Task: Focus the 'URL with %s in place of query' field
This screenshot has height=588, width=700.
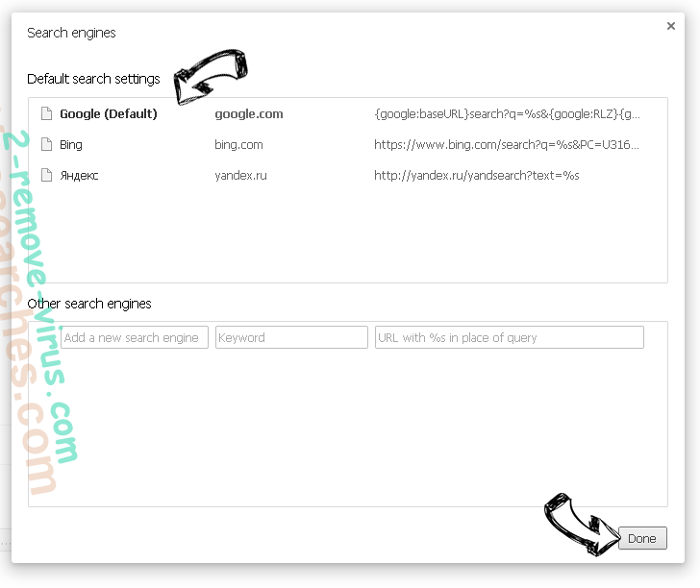Action: click(509, 337)
